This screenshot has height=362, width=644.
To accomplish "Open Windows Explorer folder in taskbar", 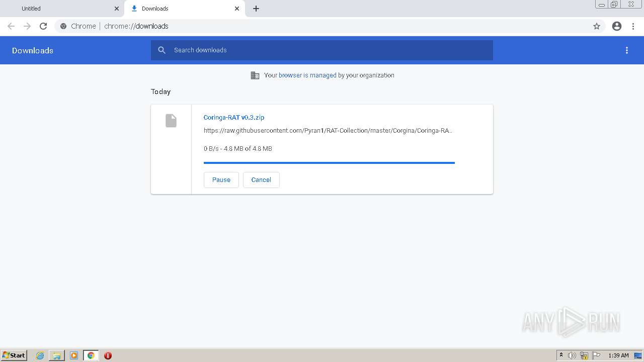I will coord(57,355).
